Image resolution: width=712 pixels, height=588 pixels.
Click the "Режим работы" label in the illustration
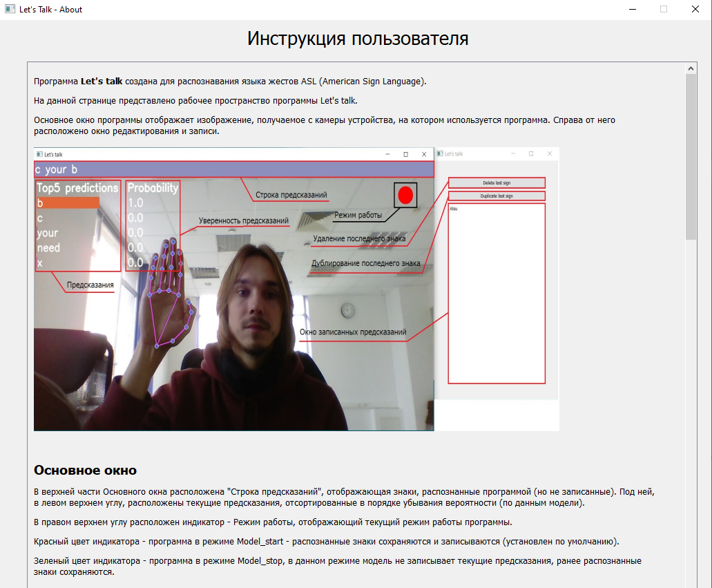(x=358, y=216)
